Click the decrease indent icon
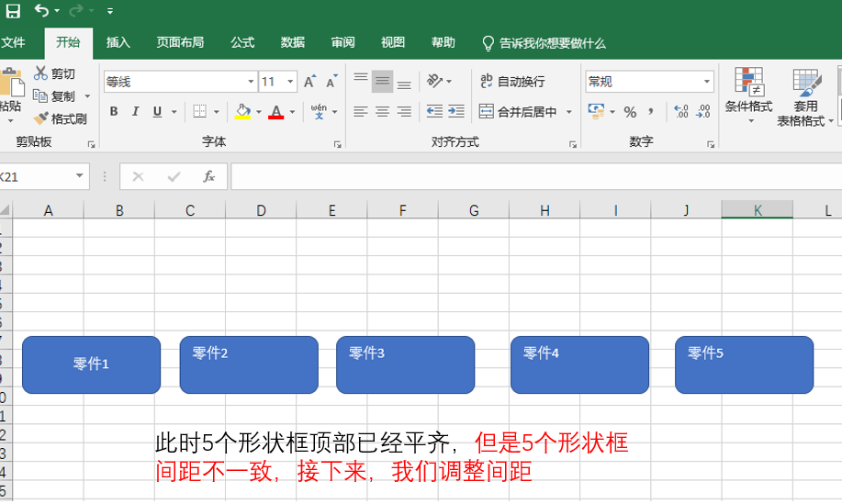 [x=434, y=112]
